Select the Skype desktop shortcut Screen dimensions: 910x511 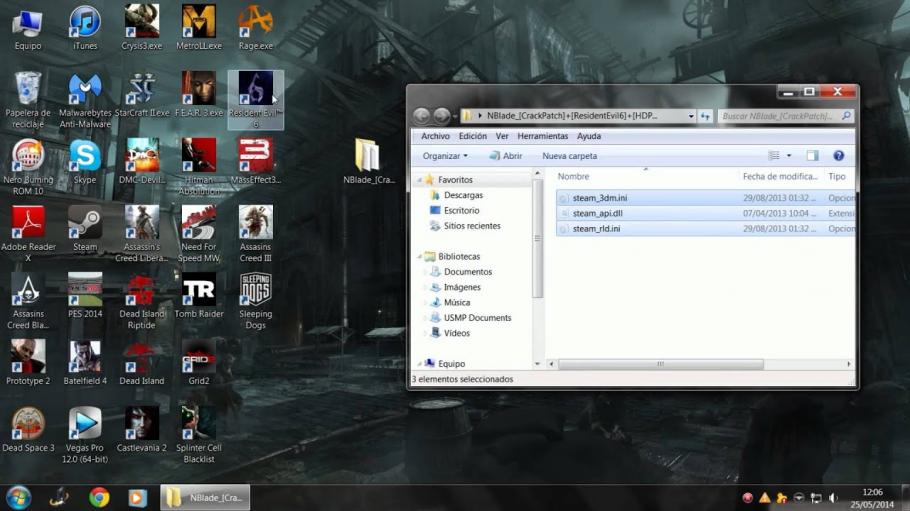(x=85, y=161)
